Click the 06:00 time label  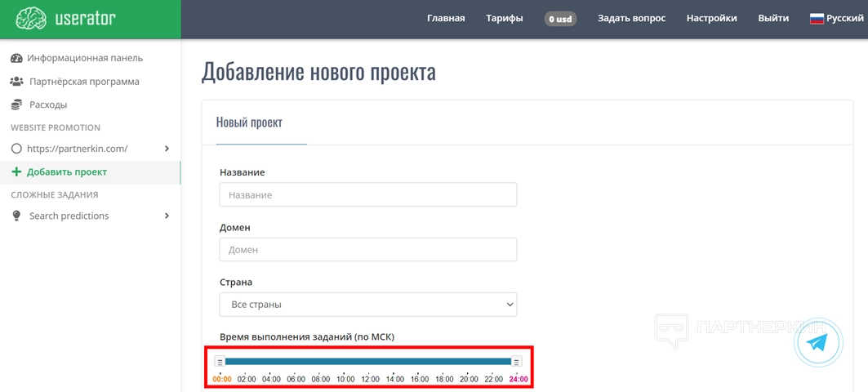tap(296, 380)
